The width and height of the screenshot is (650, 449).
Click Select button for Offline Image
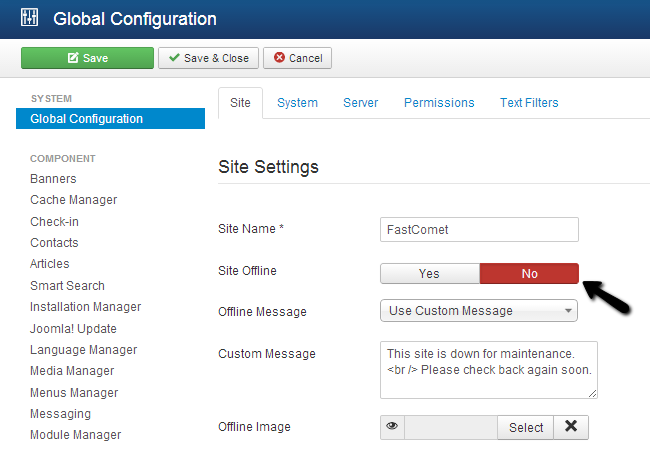click(526, 427)
